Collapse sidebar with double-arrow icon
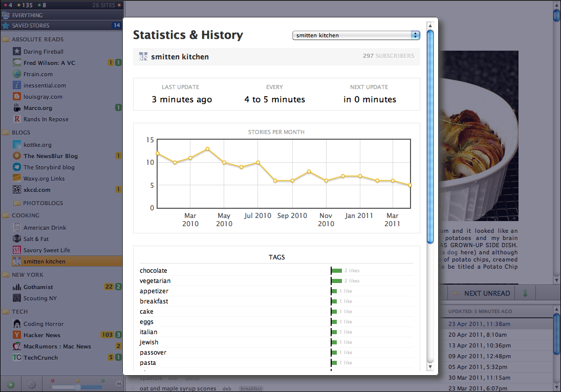 [119, 384]
